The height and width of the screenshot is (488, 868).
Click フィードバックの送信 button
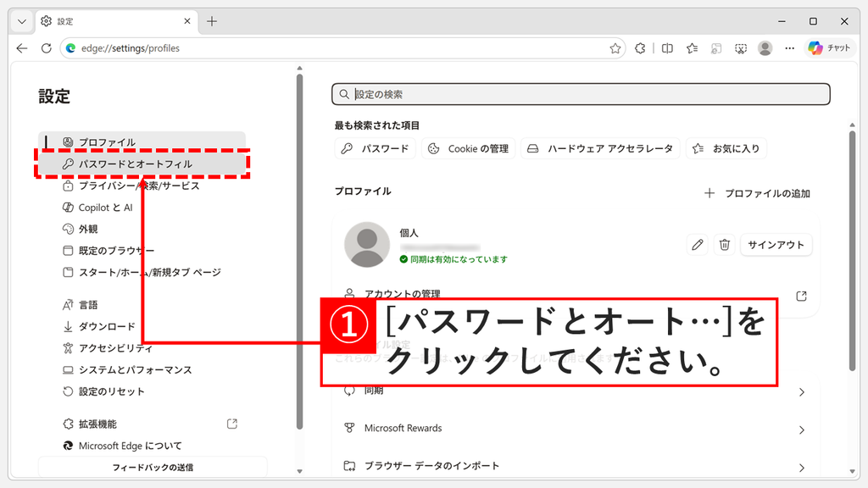pos(153,467)
